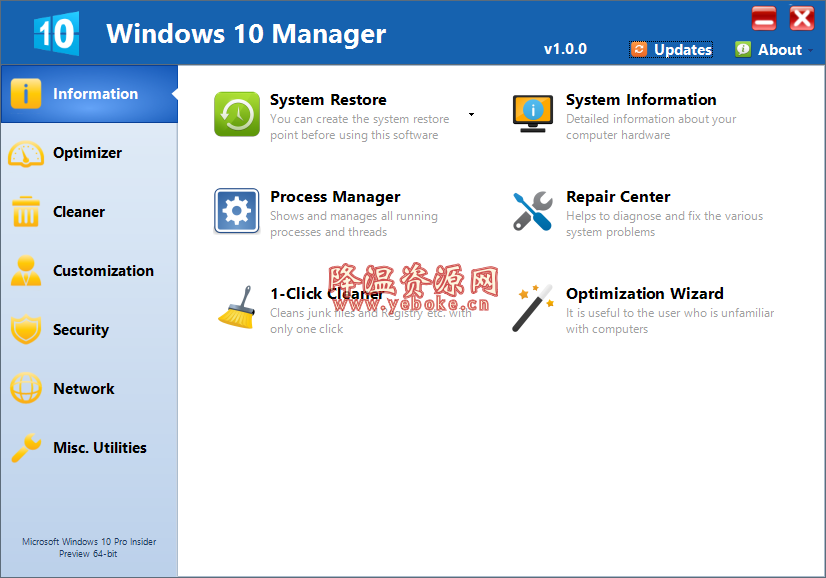
Task: Click the yellow Information sidebar icon
Action: pyautogui.click(x=25, y=94)
